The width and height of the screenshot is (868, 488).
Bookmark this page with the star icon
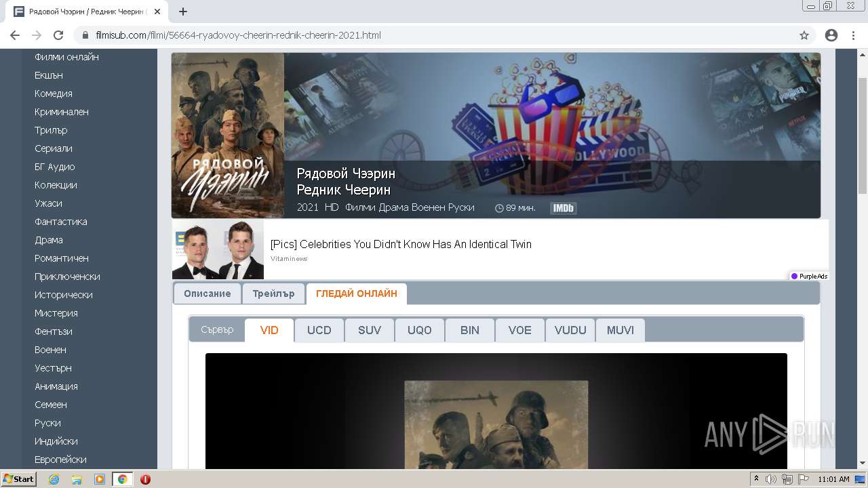[x=804, y=35]
